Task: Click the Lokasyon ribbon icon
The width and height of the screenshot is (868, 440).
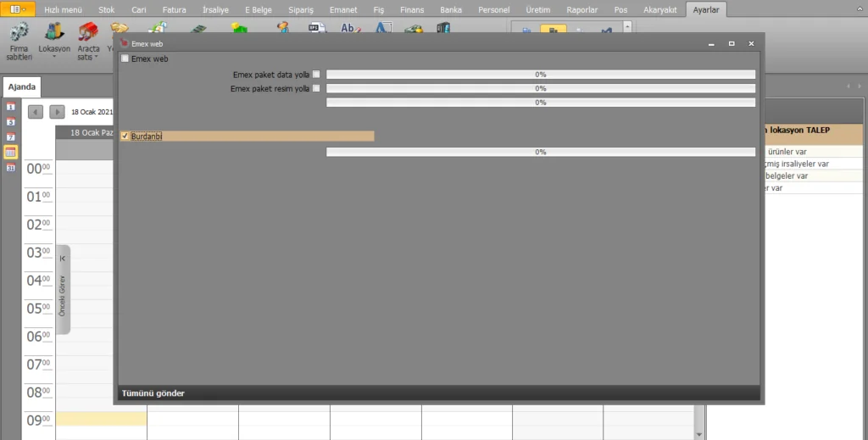Action: 54,32
